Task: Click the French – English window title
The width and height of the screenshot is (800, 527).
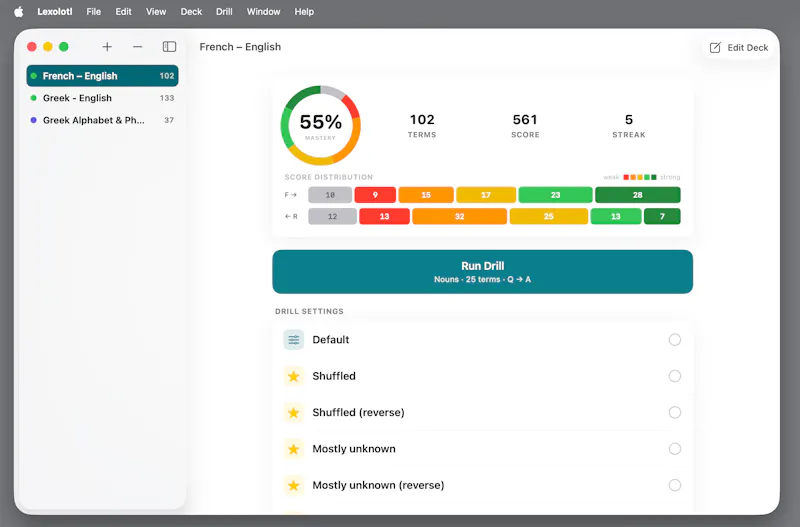Action: [240, 47]
